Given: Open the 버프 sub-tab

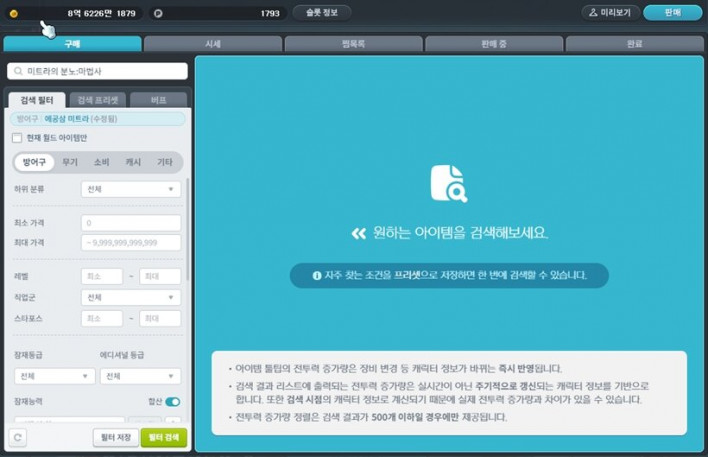Looking at the screenshot, I should 158,100.
